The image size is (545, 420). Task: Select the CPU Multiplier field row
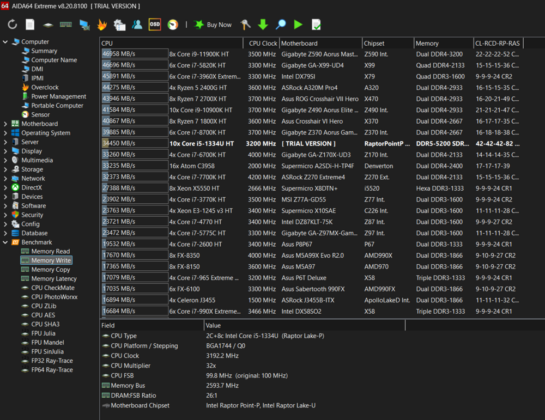[x=253, y=365]
